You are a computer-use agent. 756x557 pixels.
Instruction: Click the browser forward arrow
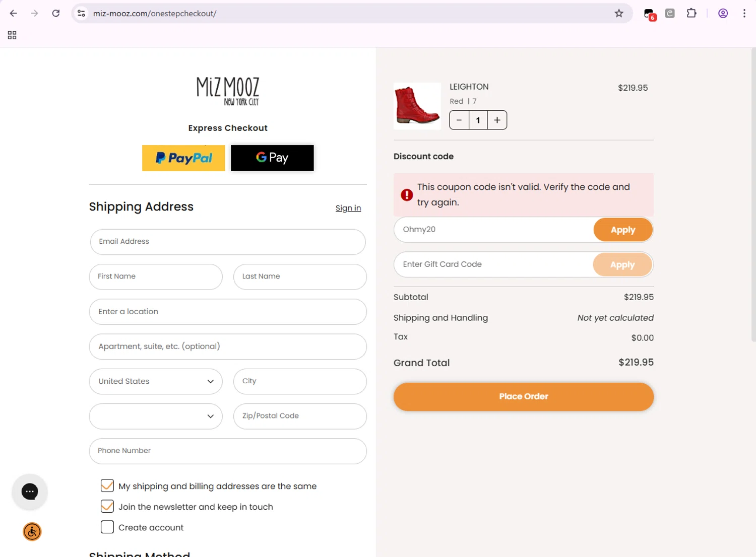(x=34, y=14)
